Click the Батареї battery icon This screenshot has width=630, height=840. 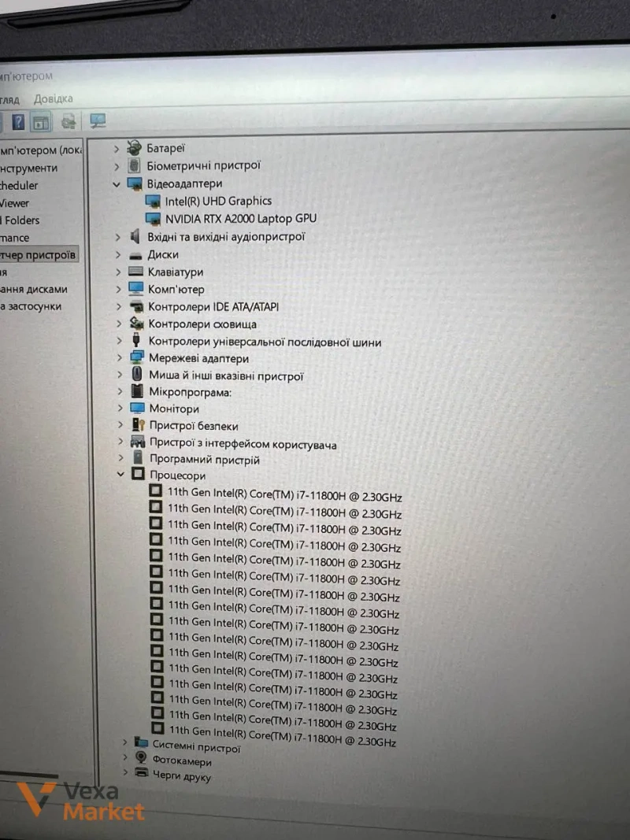[x=134, y=147]
